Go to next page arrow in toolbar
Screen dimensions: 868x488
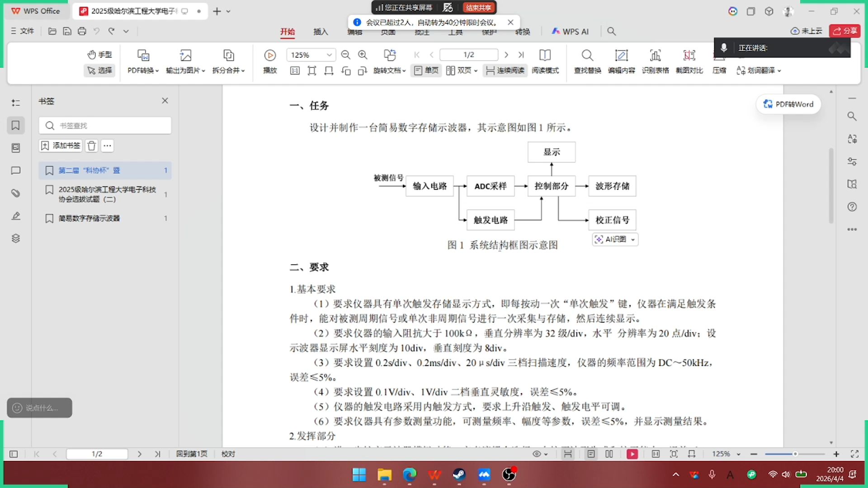pyautogui.click(x=506, y=55)
